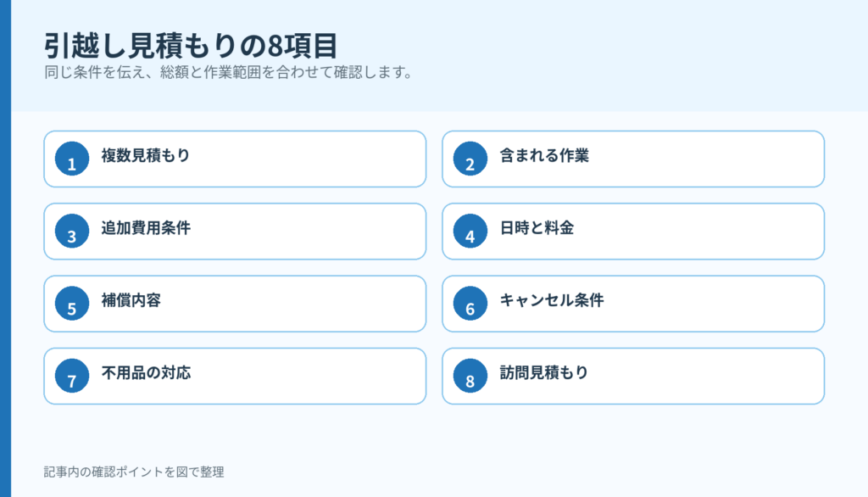The image size is (868, 497).
Task: Click the subtitle beginning 同じ条件を伝え
Action: point(229,73)
